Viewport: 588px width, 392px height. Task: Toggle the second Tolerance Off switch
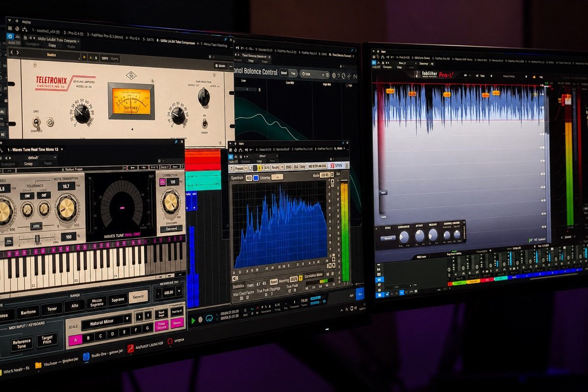44,195
